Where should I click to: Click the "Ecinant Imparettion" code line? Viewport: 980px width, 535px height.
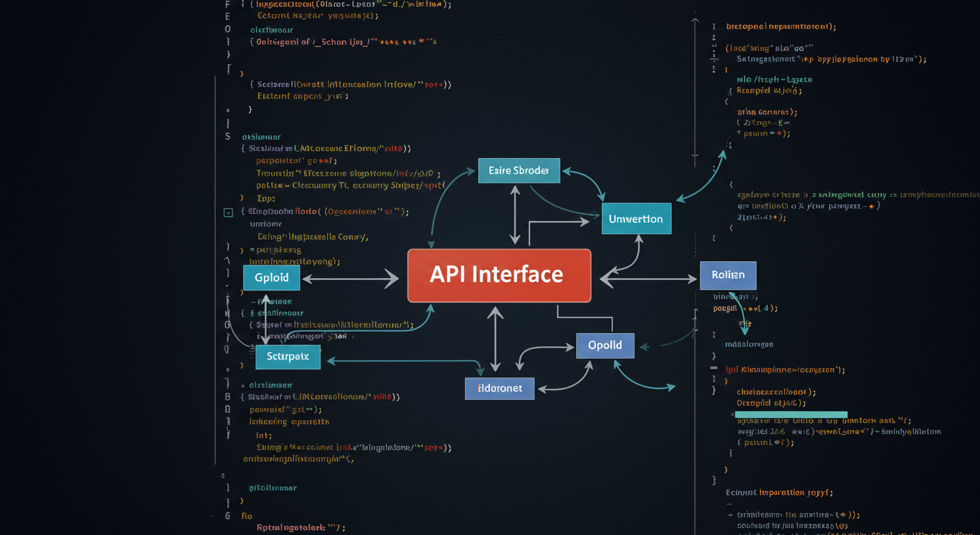click(779, 493)
